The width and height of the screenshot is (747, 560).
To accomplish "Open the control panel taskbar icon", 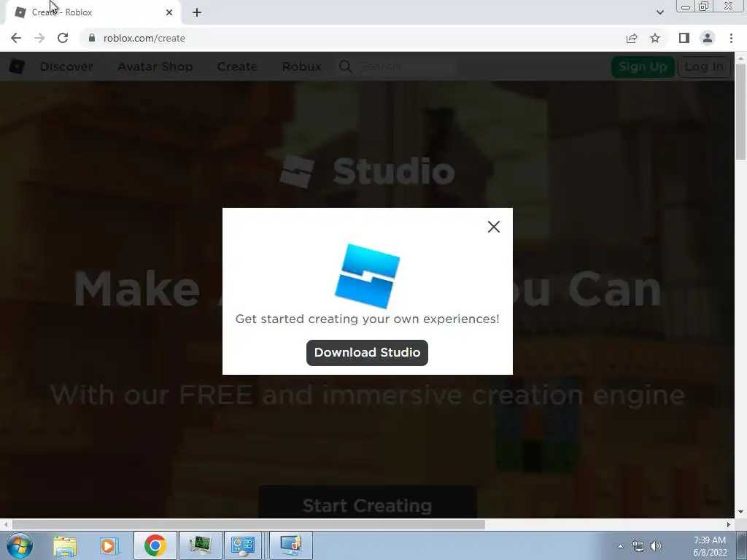I will point(242,545).
